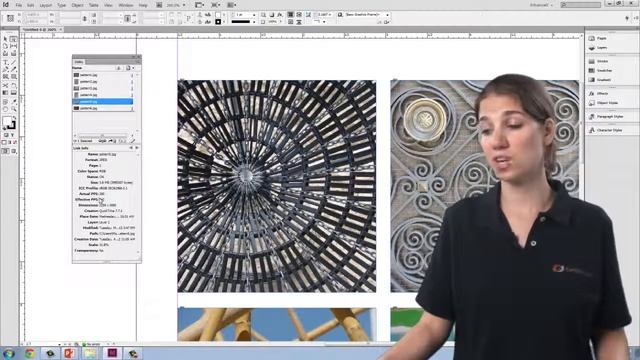The image size is (640, 360).
Task: Open the zoom level dropdown
Action: 184,5
